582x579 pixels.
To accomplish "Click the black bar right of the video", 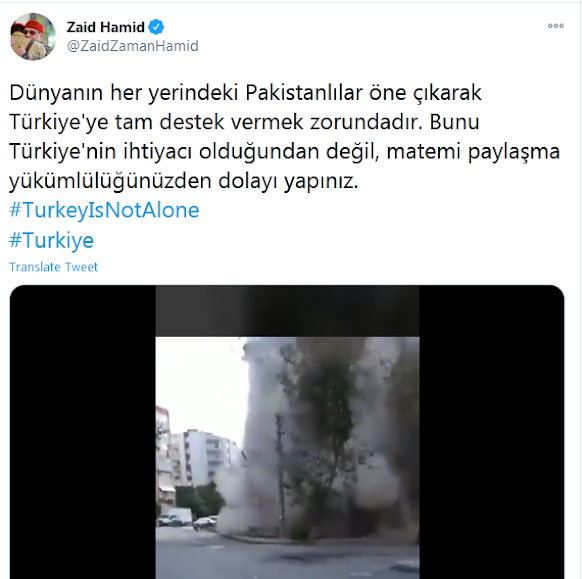I will pyautogui.click(x=492, y=432).
